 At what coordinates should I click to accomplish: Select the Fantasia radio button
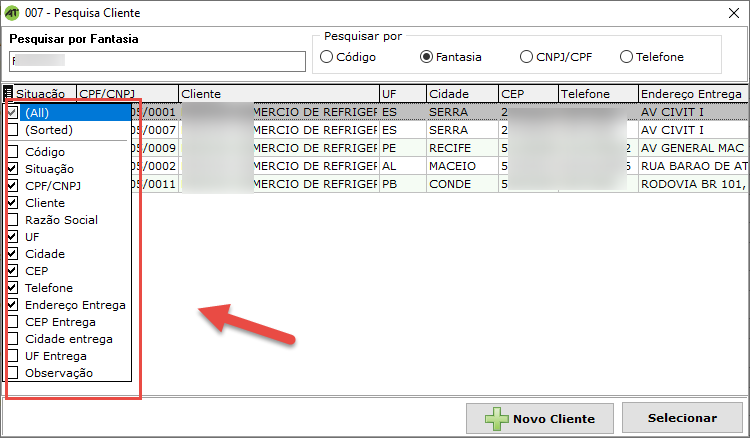[427, 57]
